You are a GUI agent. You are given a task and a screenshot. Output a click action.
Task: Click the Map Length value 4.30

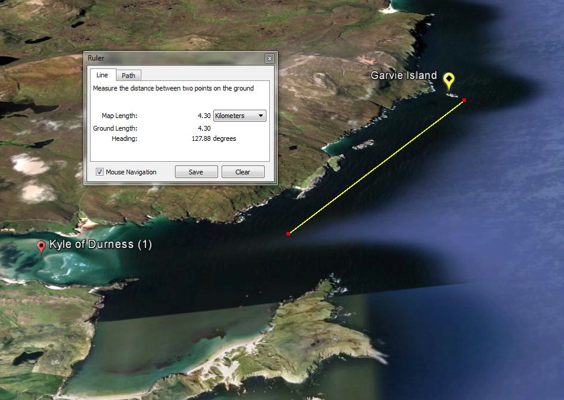pyautogui.click(x=204, y=116)
